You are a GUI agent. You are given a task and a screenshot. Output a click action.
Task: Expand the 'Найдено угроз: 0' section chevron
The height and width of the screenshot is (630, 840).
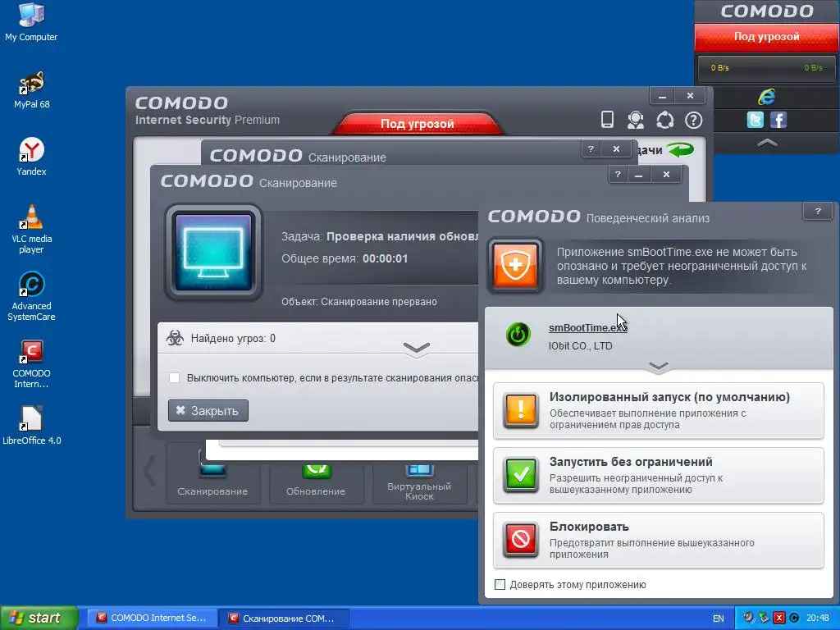pos(416,348)
